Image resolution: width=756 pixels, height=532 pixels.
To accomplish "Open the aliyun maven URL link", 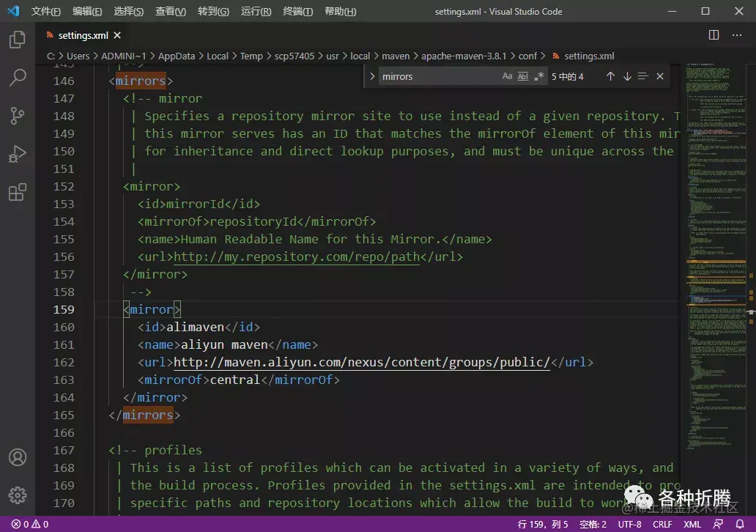I will tap(362, 362).
